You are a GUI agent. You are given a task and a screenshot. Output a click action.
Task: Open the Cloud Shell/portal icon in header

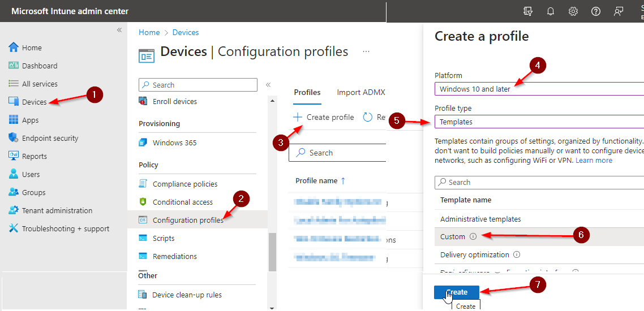point(528,11)
